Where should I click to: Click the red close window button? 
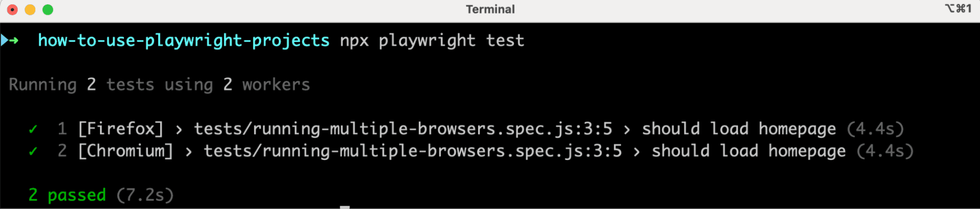pos(13,10)
